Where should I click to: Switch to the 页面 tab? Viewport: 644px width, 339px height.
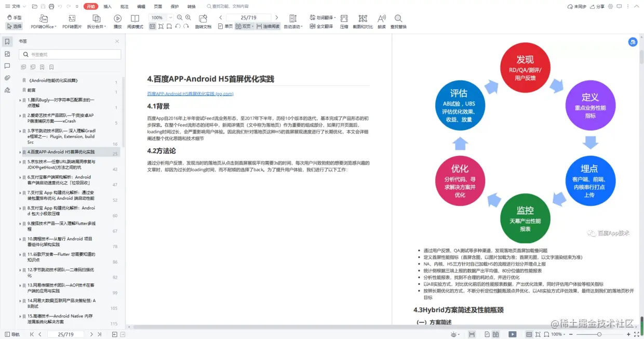(x=158, y=7)
